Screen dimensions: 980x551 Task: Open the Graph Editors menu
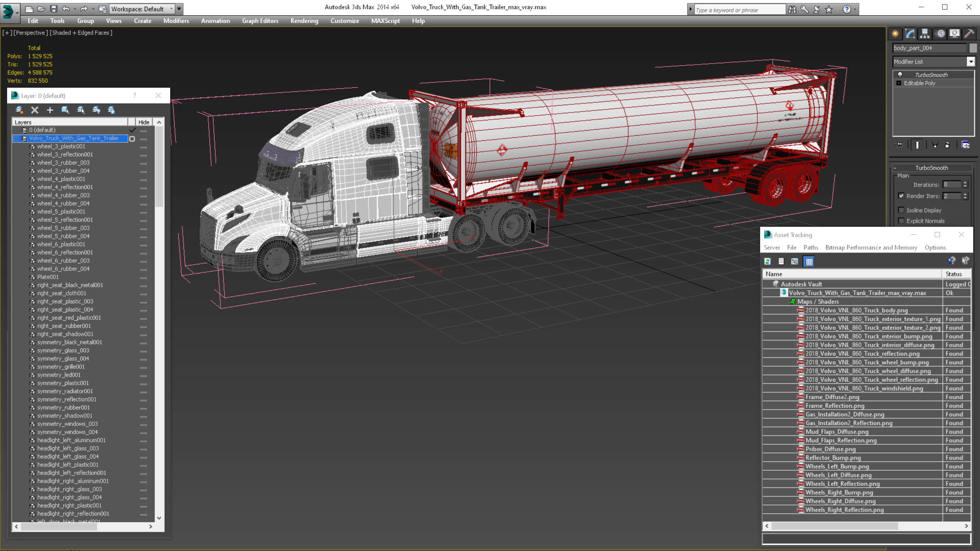(260, 21)
